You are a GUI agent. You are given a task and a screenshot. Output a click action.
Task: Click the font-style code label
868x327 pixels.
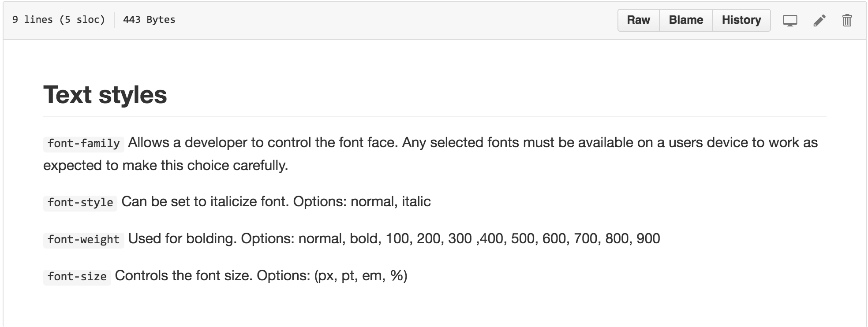click(x=80, y=203)
